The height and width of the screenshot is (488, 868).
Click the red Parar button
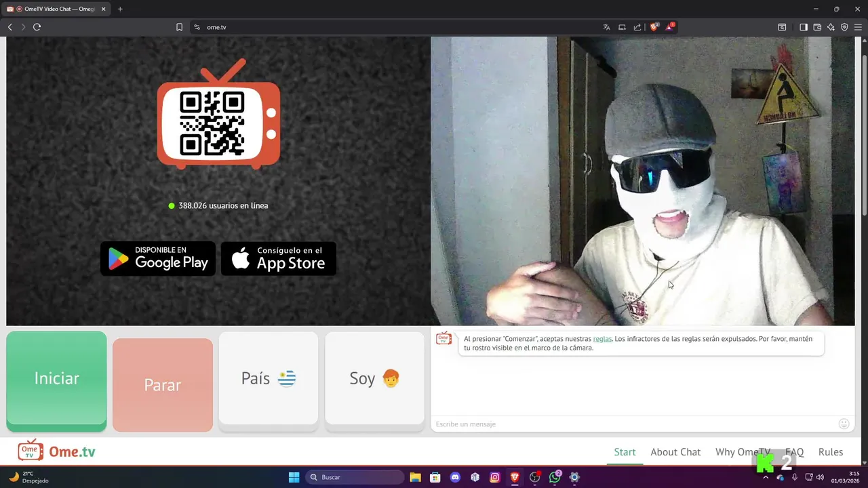163,385
